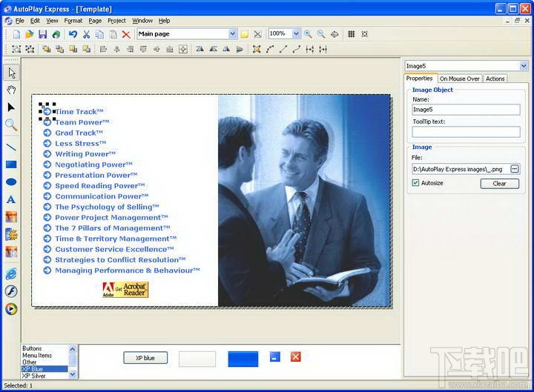Image resolution: width=534 pixels, height=392 pixels.
Task: Select the blue rectangle shape tool
Action: click(x=11, y=165)
